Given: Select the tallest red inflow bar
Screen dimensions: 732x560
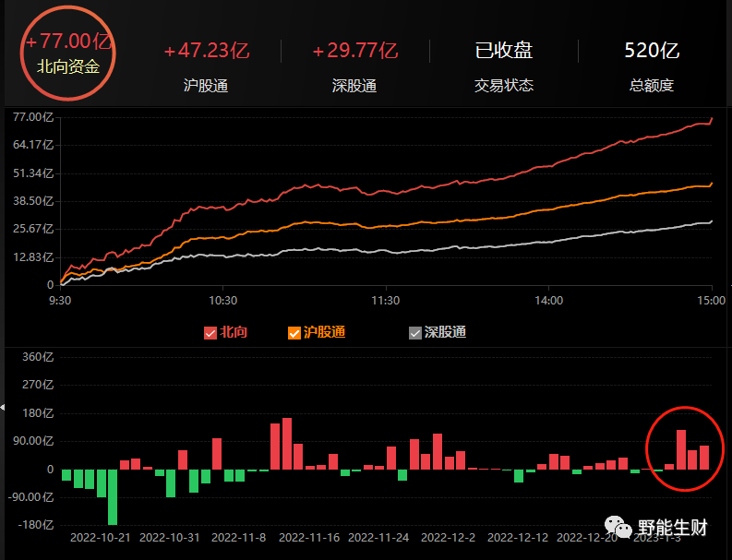Looking at the screenshot, I should 287,444.
